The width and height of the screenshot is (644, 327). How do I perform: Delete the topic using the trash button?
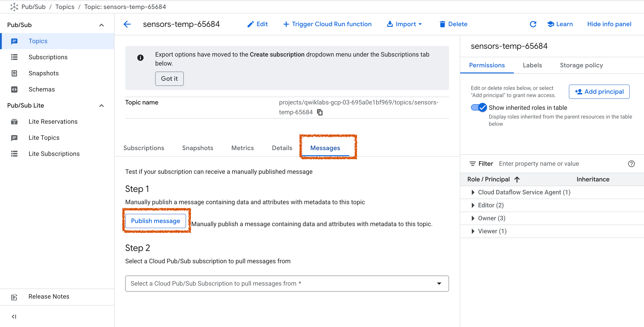[x=453, y=24]
